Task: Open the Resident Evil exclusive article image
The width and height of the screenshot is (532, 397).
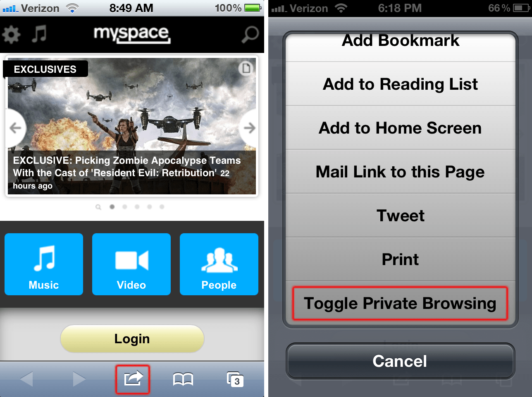Action: point(132,126)
